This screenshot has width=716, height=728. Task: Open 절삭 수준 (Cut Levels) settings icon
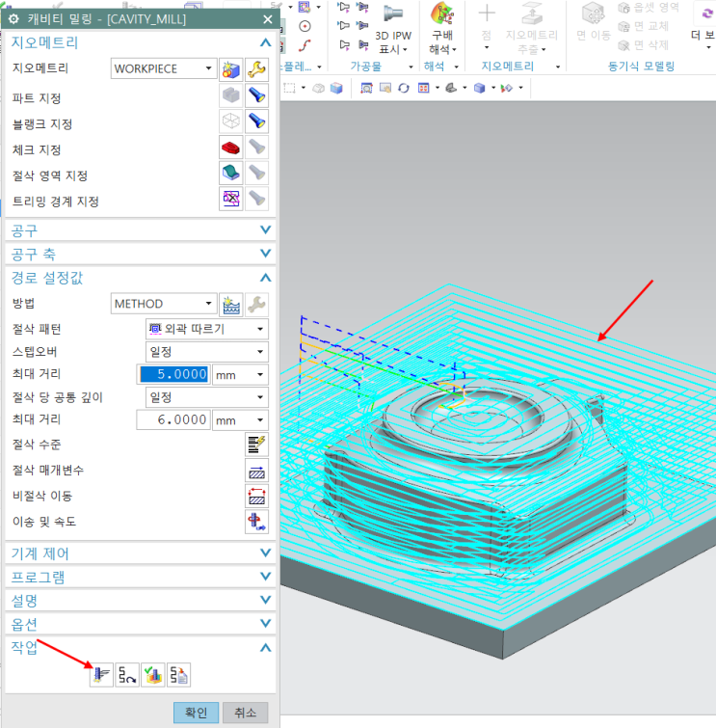coord(255,445)
